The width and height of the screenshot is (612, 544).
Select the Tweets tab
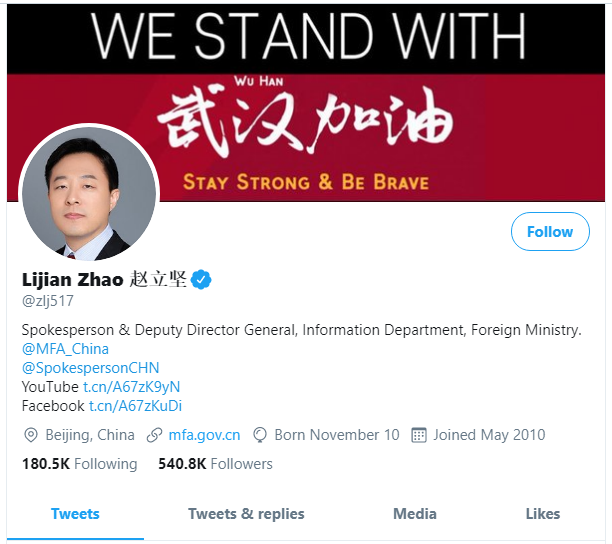75,514
